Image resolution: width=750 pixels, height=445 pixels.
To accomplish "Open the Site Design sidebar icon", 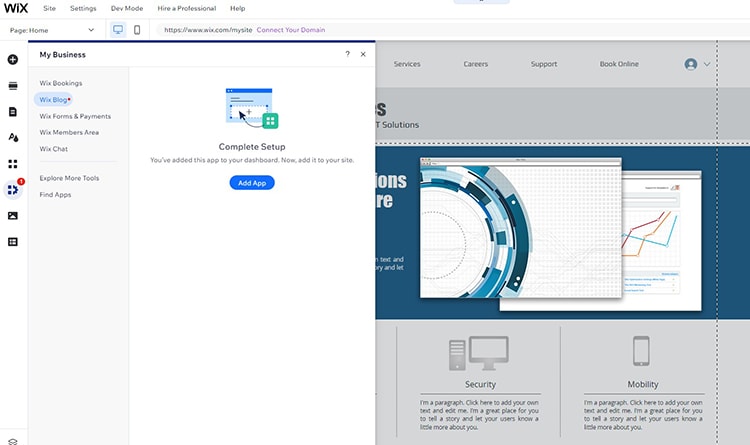I will click(x=13, y=137).
